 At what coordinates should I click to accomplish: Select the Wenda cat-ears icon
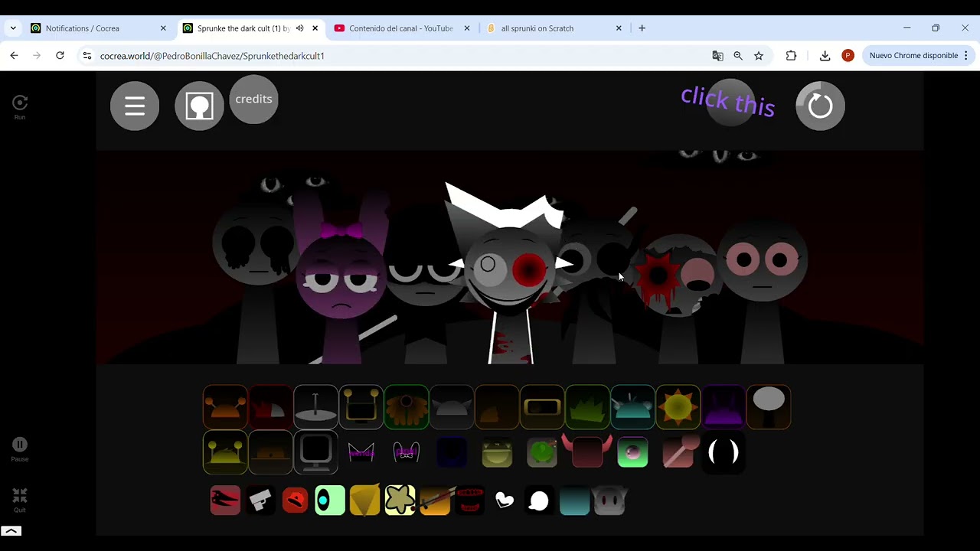click(361, 452)
